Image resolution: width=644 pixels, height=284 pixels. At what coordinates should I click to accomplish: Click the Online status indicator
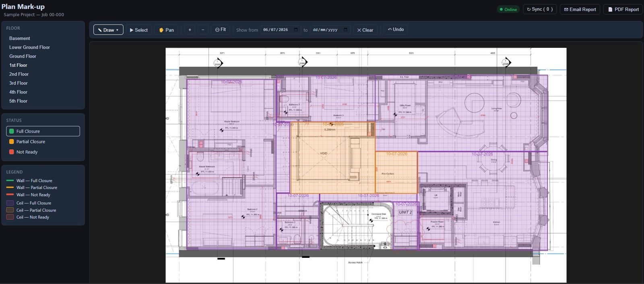tap(508, 9)
